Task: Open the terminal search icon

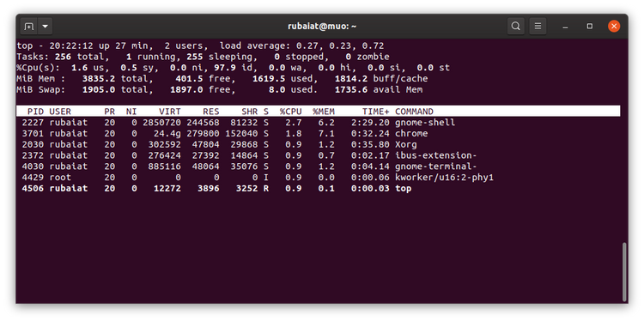Action: [515, 27]
